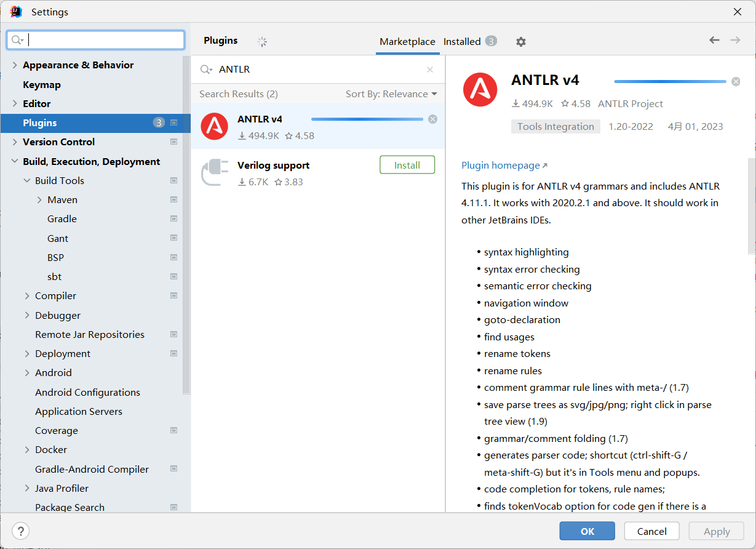The image size is (756, 549).
Task: Cancel ANTLR v4 download in results list
Action: click(x=432, y=119)
